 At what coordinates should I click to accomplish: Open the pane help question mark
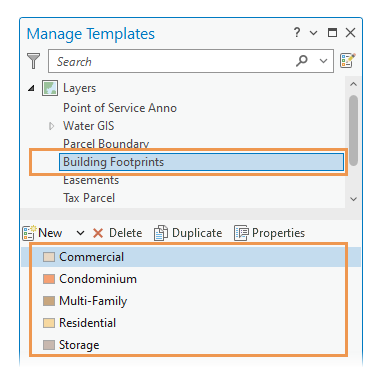pyautogui.click(x=297, y=33)
